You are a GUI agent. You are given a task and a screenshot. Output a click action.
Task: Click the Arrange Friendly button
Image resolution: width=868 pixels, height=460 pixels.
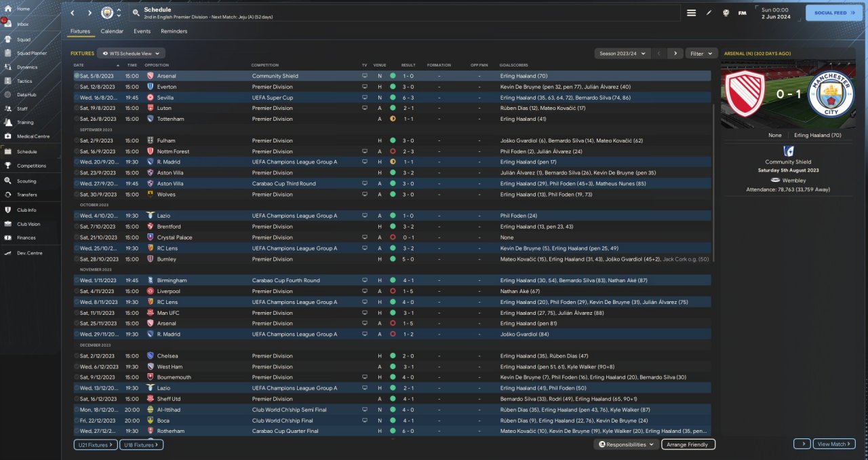point(688,444)
